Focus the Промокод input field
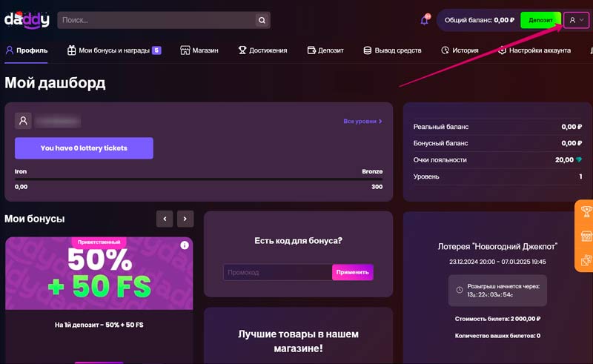 [x=277, y=272]
